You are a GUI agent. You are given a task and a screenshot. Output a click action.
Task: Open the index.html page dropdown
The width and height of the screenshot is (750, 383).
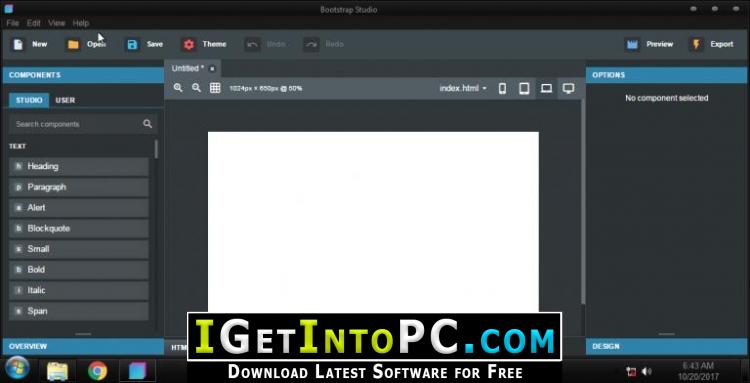point(463,88)
